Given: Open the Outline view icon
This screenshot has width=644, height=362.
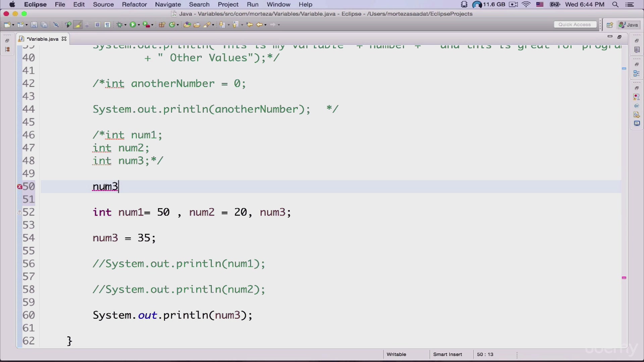Looking at the screenshot, I should click(637, 73).
